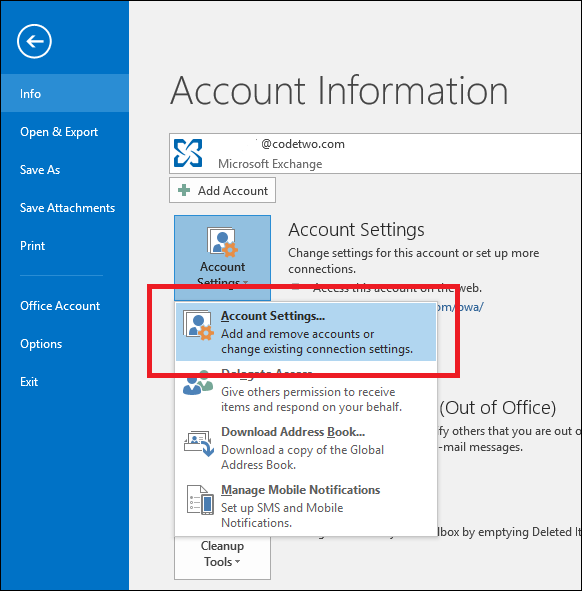Open the @codetwo.com account dropdown
Image resolution: width=582 pixels, height=591 pixels.
coord(375,153)
